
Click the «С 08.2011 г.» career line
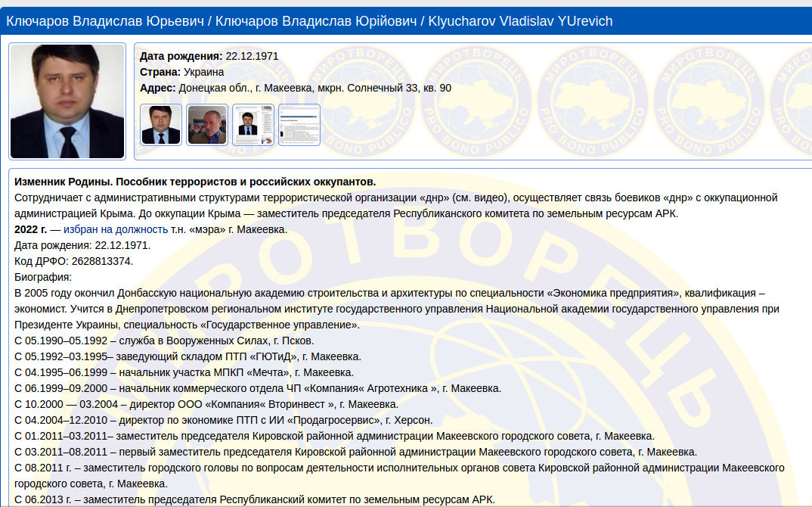(x=399, y=476)
